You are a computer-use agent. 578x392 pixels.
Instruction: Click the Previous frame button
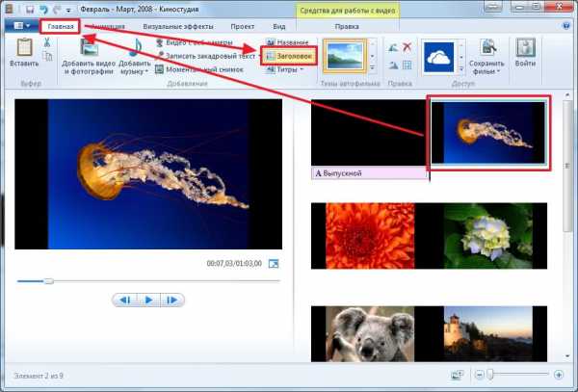tap(124, 300)
